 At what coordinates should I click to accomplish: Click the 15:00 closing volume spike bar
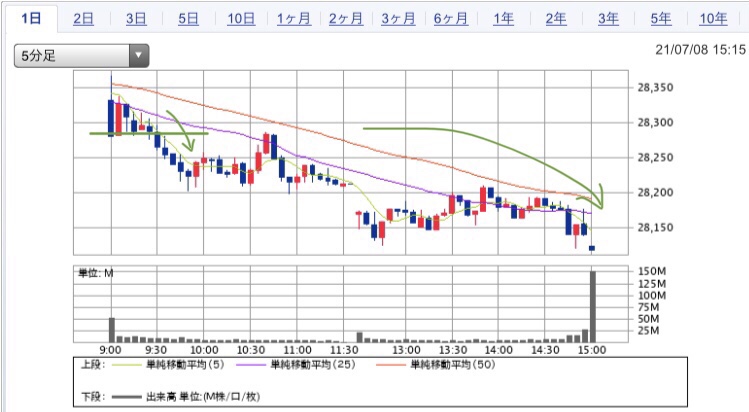[x=593, y=306]
